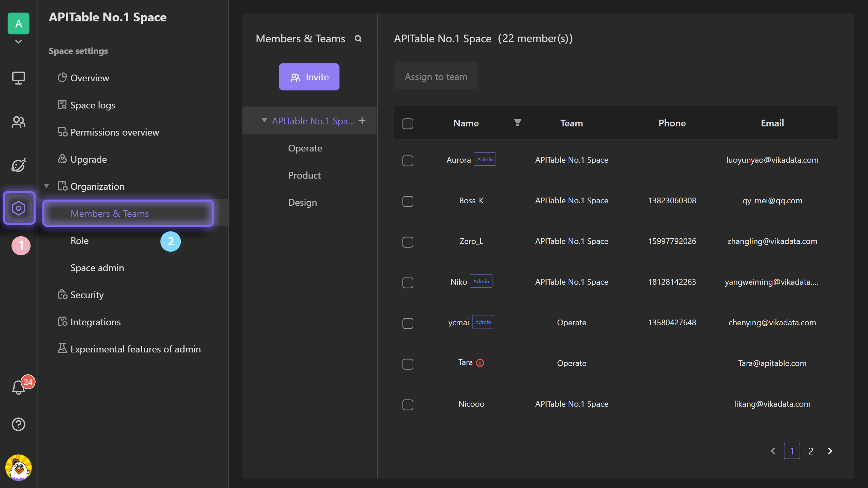This screenshot has height=488, width=868.
Task: Collapse the Organization section arrow
Action: point(47,186)
